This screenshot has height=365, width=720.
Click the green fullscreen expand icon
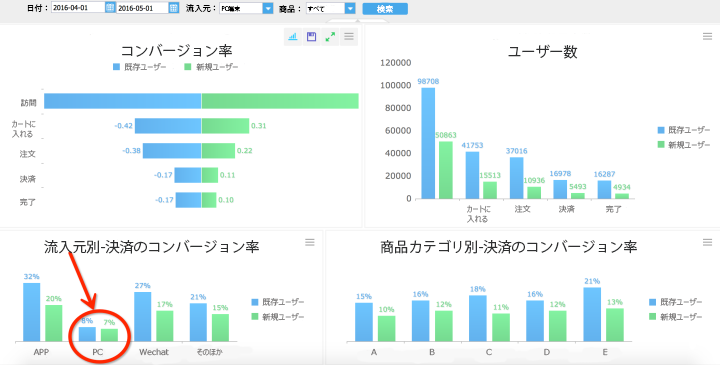coord(330,37)
